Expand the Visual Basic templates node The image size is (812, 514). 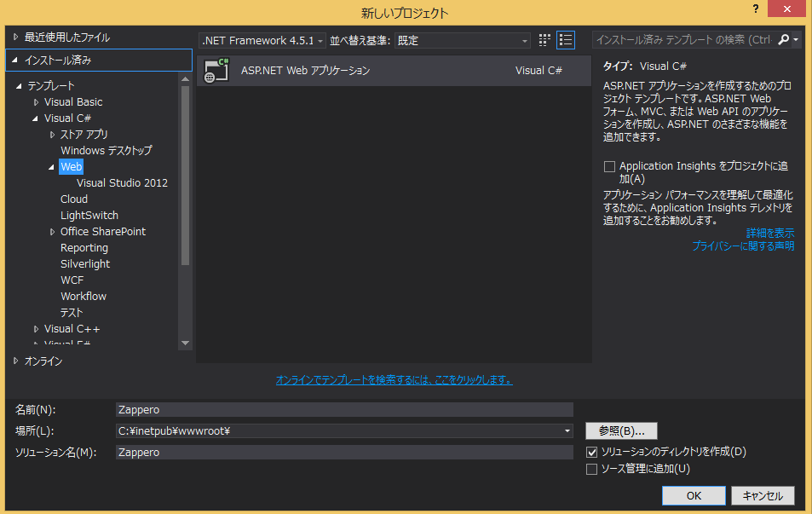coord(36,101)
